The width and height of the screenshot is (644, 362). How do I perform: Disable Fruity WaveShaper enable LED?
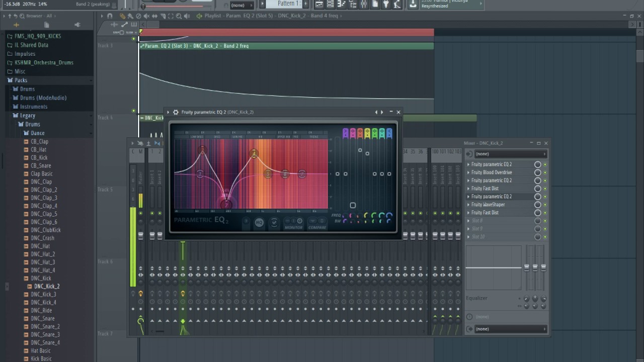pyautogui.click(x=545, y=205)
